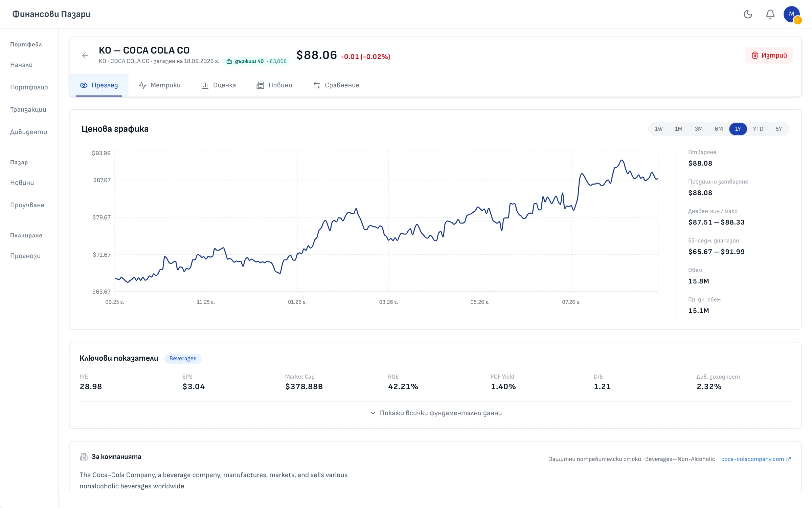
Task: Select the 1Y chart range
Action: pos(738,129)
